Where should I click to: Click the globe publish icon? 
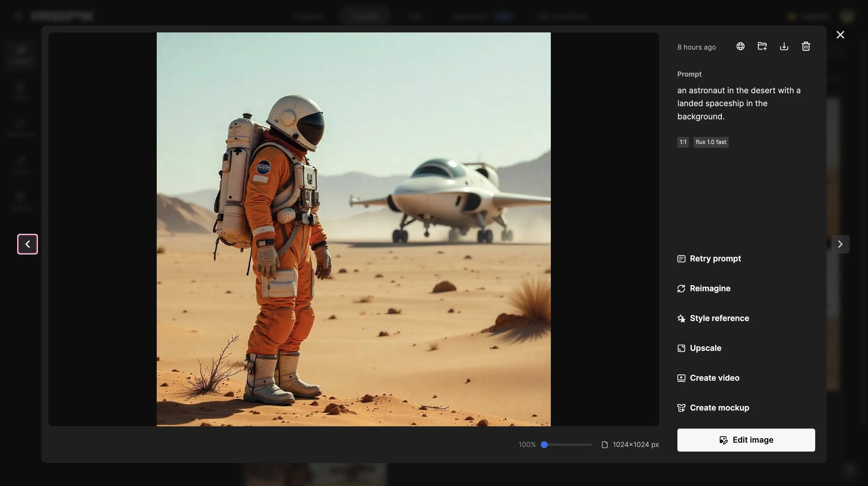coord(740,46)
